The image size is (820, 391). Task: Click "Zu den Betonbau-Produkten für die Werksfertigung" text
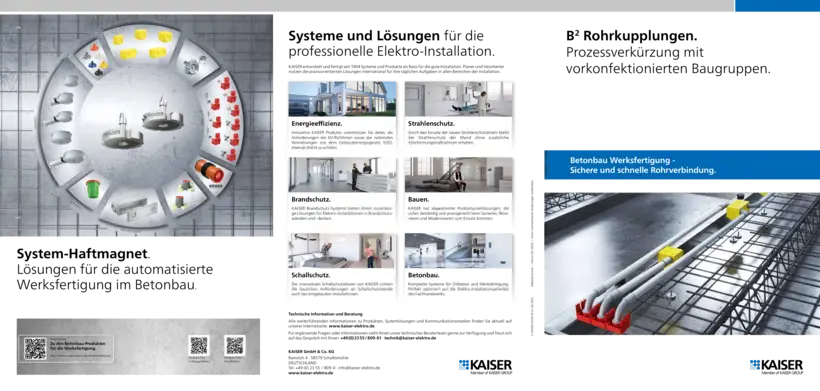(x=77, y=345)
